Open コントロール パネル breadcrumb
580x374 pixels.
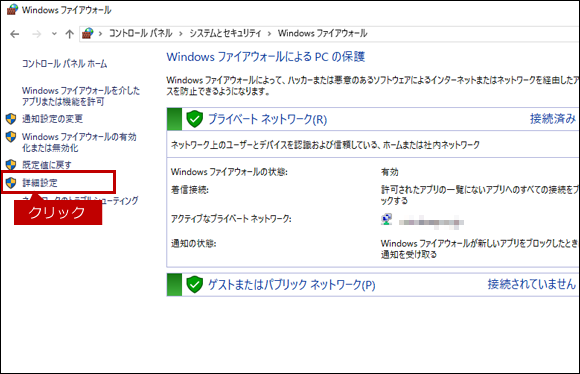[x=141, y=33]
